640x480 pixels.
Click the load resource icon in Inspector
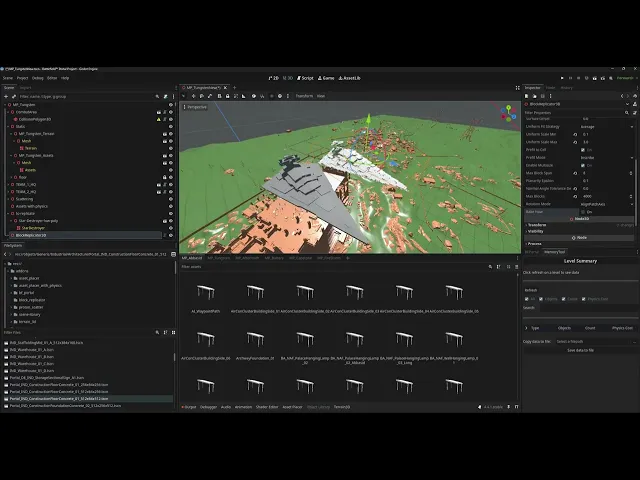click(534, 96)
